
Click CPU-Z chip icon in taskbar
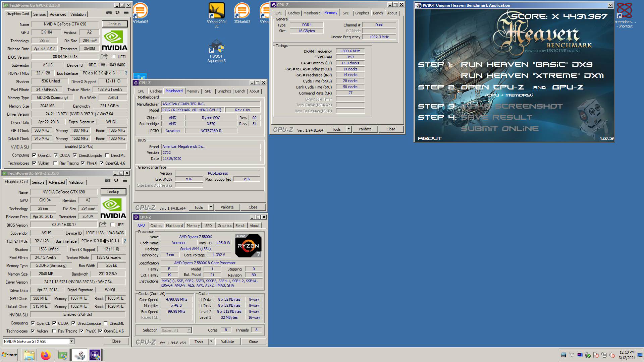(95, 355)
